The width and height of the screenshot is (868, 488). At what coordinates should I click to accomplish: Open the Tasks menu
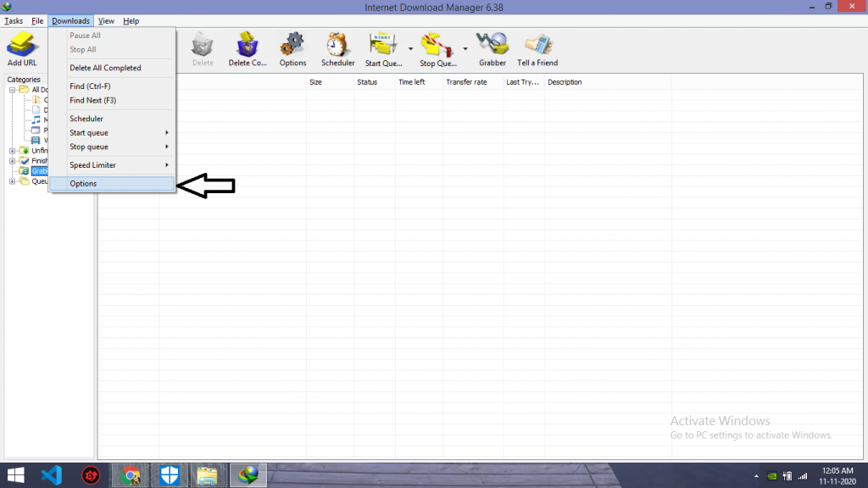(x=14, y=21)
